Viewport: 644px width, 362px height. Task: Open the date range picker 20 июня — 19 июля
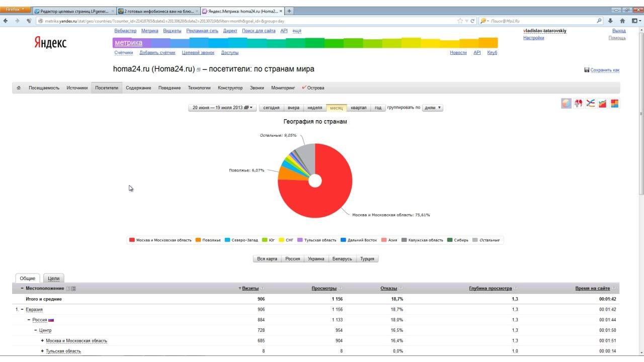tap(222, 108)
